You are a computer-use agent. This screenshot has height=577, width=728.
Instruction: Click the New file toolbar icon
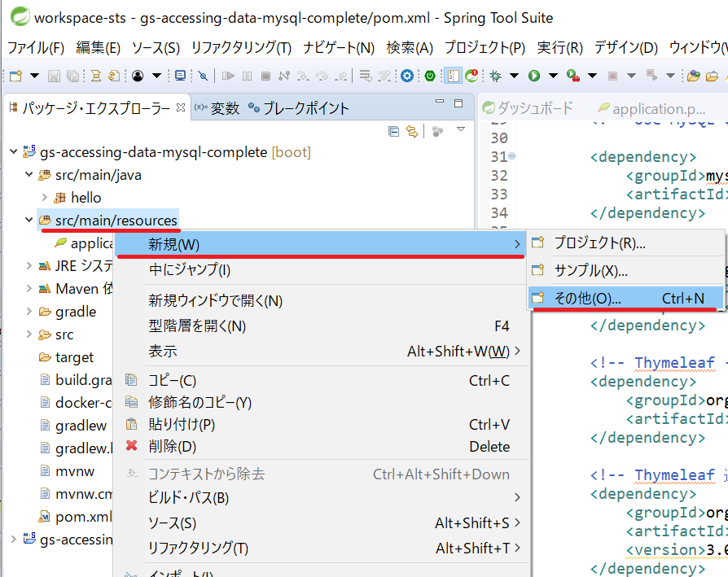coord(15,76)
